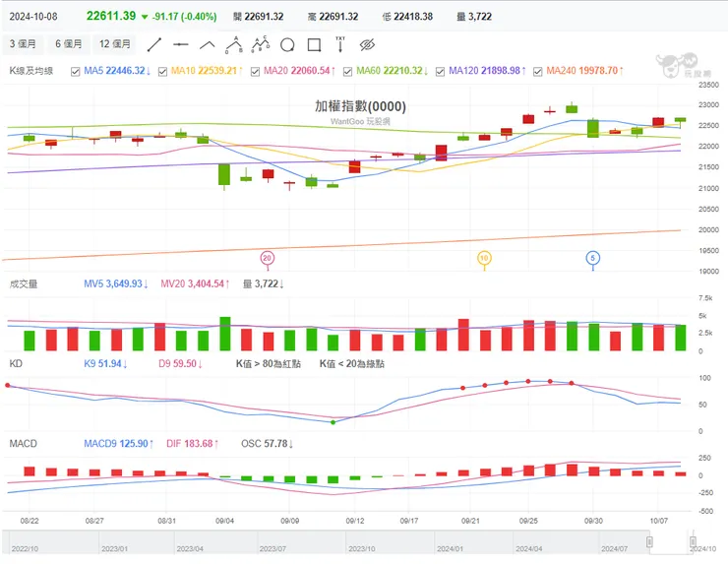Click the 加權指數(0000) chart title
The image size is (728, 564).
click(x=360, y=106)
